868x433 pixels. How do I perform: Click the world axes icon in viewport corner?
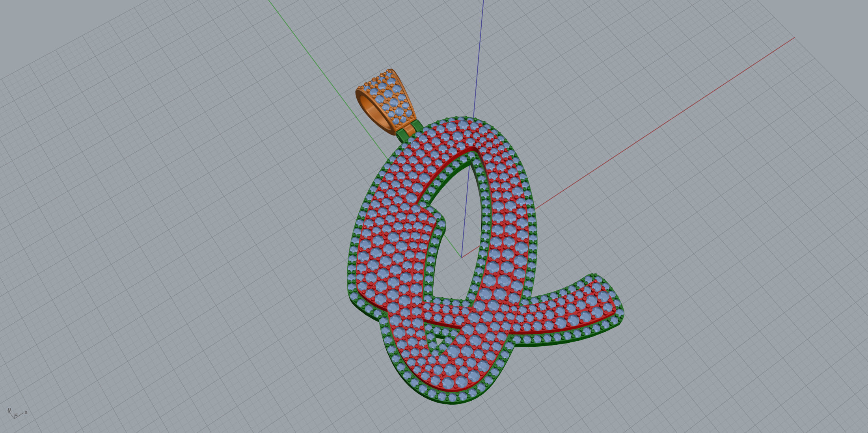pos(17,413)
